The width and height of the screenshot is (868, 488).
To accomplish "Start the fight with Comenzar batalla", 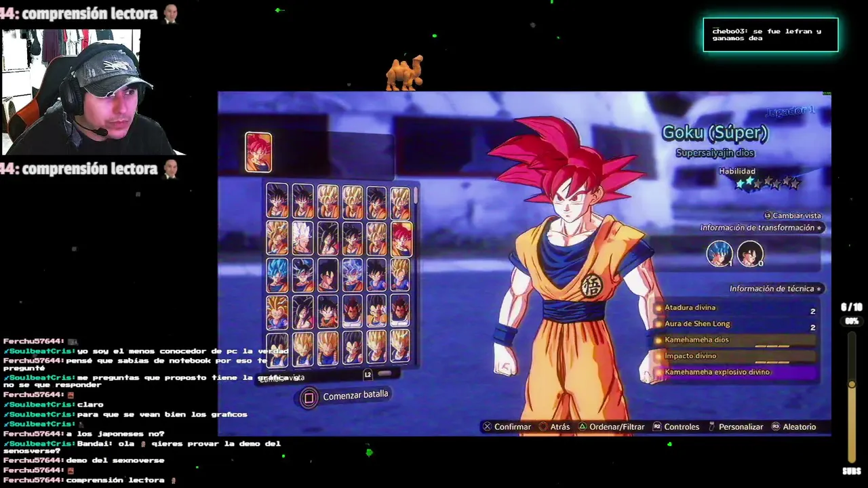I will point(345,396).
